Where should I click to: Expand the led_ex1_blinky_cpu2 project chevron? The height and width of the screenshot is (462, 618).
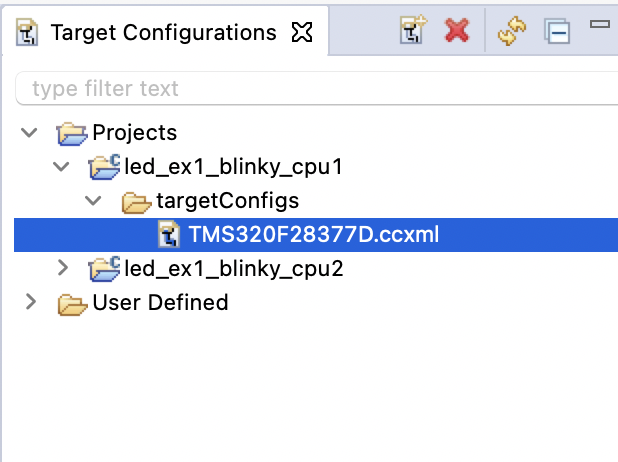point(63,268)
